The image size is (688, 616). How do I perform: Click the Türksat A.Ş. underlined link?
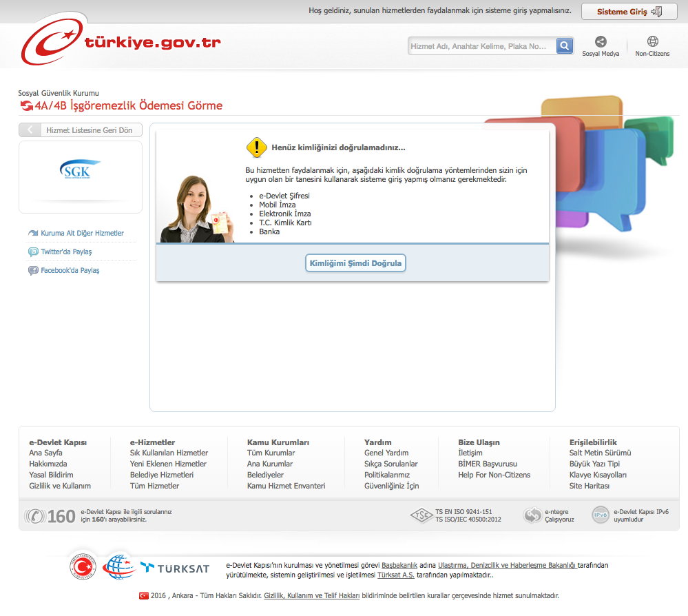point(396,575)
